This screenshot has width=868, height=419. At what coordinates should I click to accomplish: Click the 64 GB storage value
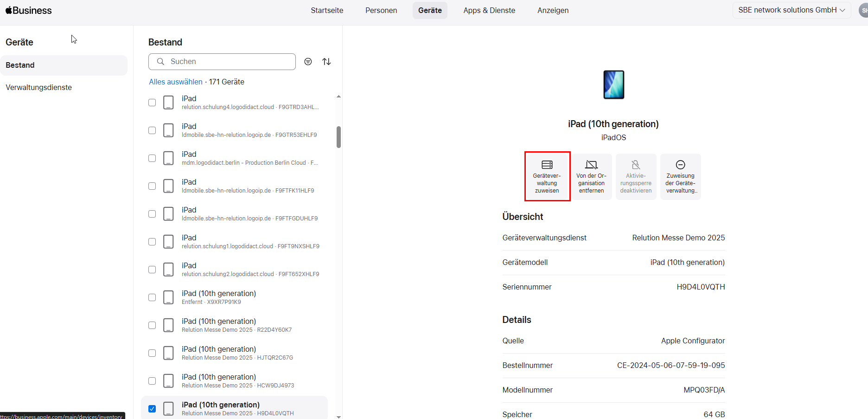click(714, 414)
